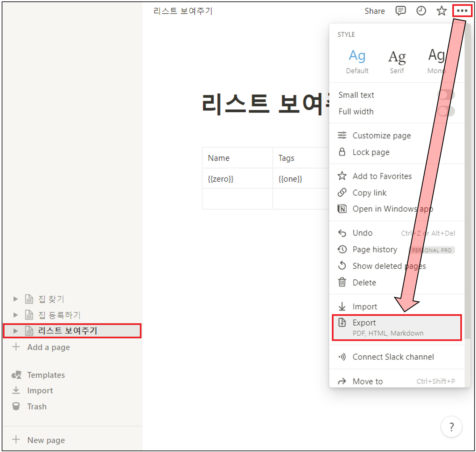The width and height of the screenshot is (476, 452).
Task: Click the Trash bin icon in sidebar
Action: pos(16,406)
